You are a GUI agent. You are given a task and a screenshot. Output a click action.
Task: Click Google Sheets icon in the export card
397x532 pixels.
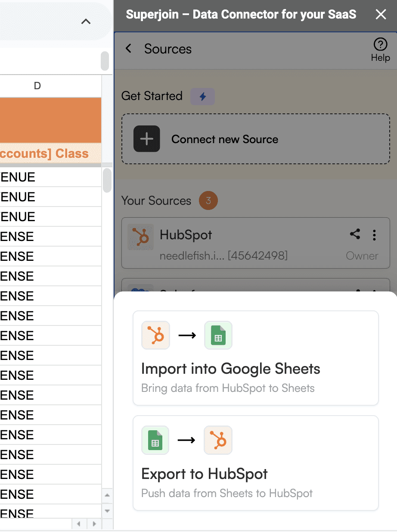pos(155,440)
